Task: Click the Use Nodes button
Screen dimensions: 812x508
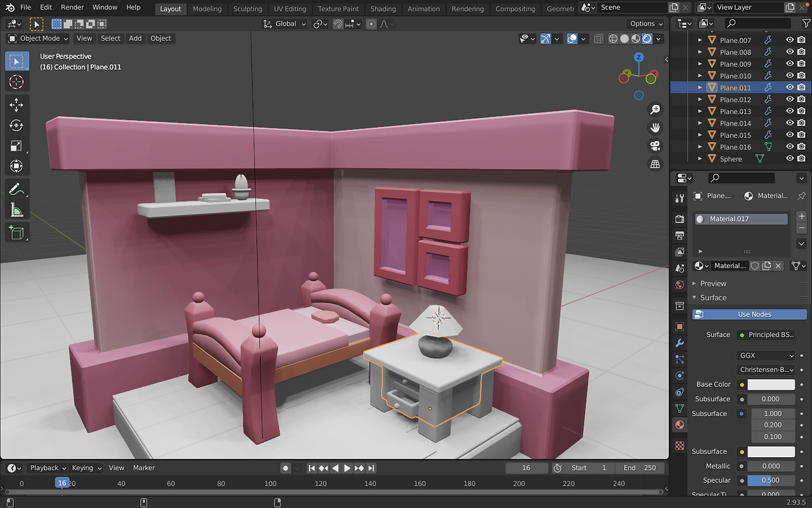Action: click(750, 314)
